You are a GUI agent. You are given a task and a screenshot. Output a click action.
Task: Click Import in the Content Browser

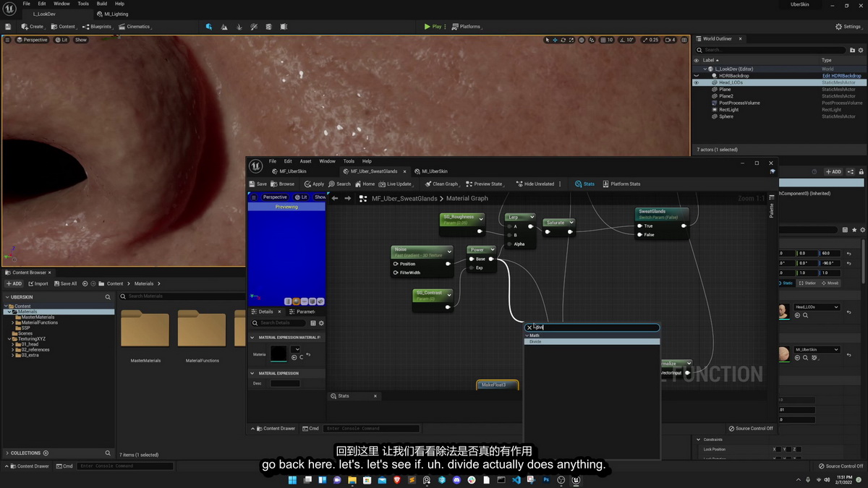coord(38,283)
